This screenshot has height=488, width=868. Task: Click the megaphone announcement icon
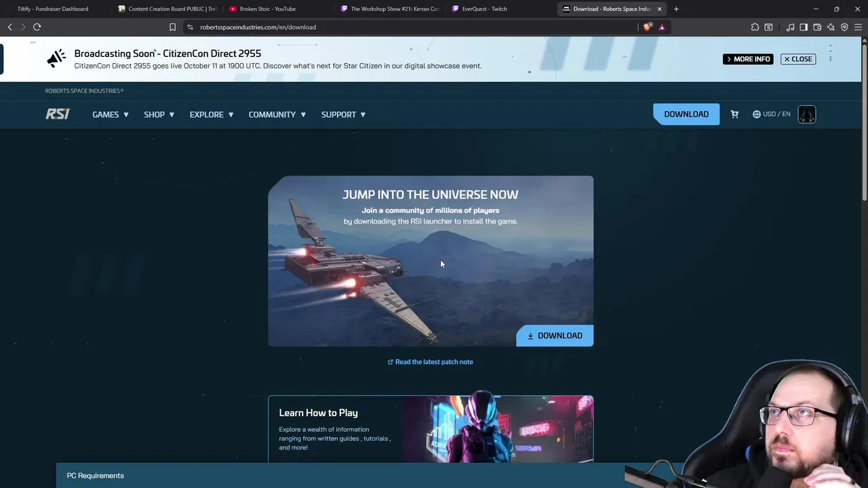coord(57,58)
